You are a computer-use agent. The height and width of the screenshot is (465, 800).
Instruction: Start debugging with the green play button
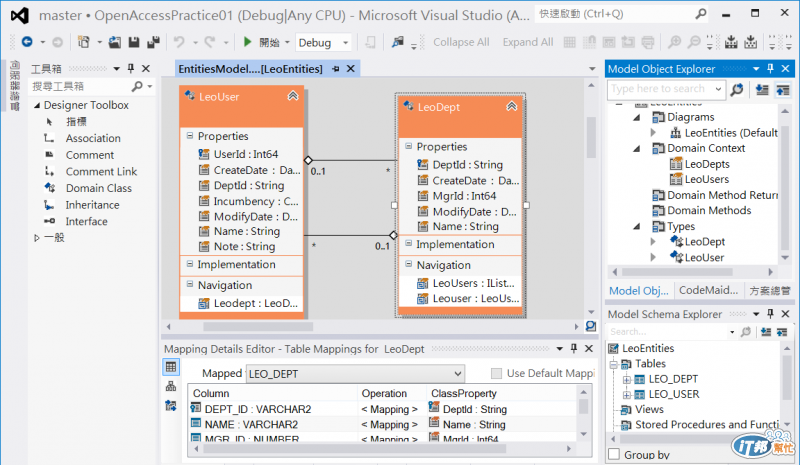point(247,42)
